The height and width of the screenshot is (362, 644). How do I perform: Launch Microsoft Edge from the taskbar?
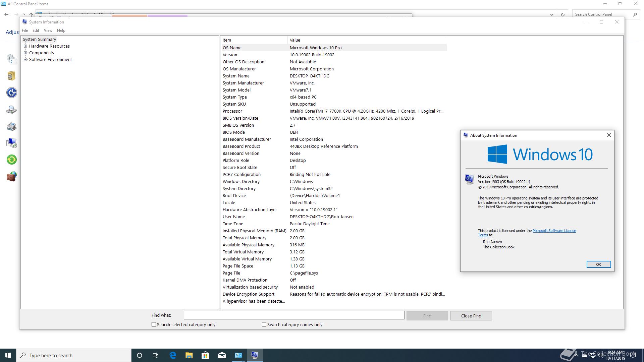click(173, 355)
